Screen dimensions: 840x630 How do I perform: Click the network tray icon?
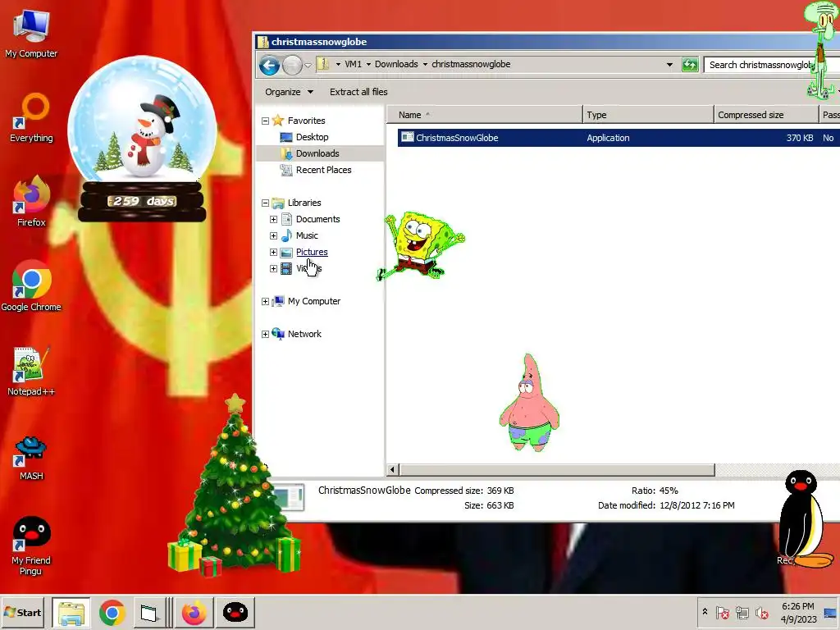coord(742,612)
